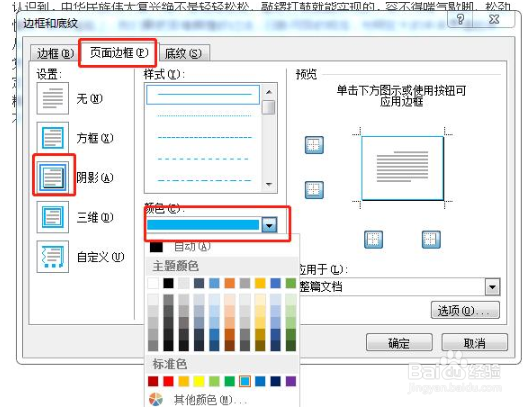
Task: Pick the dark navy standard color
Action: (276, 381)
